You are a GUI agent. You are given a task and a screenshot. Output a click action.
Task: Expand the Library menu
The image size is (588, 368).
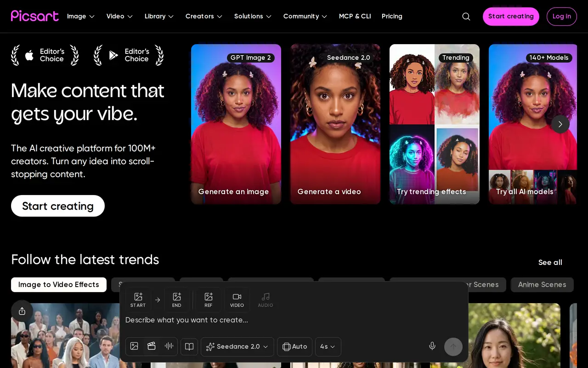pyautogui.click(x=159, y=17)
